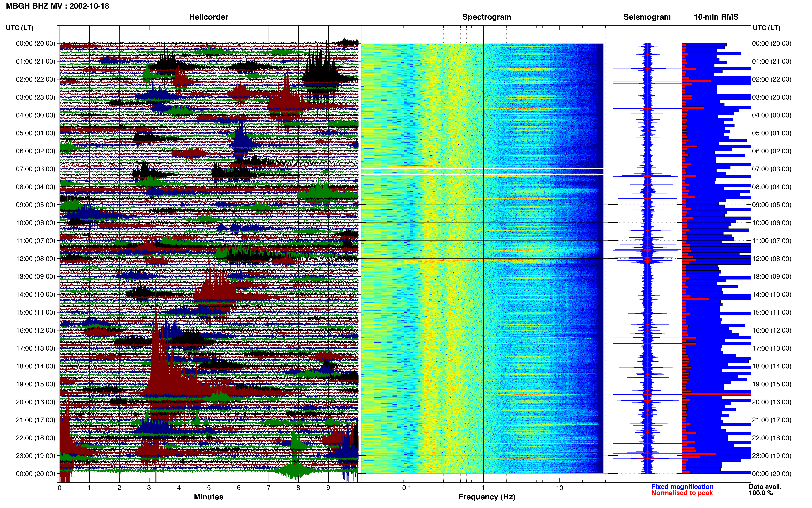Click frequency axis tick label '10'

[559, 487]
